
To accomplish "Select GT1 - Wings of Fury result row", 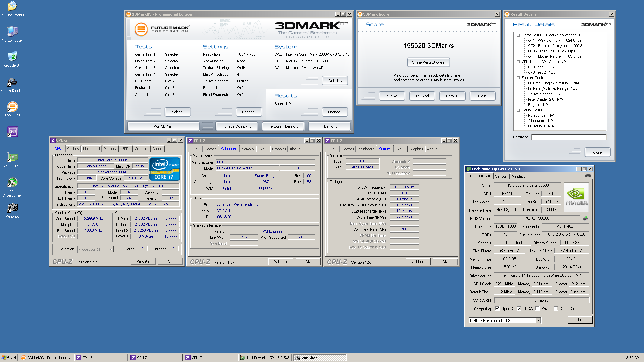I will point(554,40).
